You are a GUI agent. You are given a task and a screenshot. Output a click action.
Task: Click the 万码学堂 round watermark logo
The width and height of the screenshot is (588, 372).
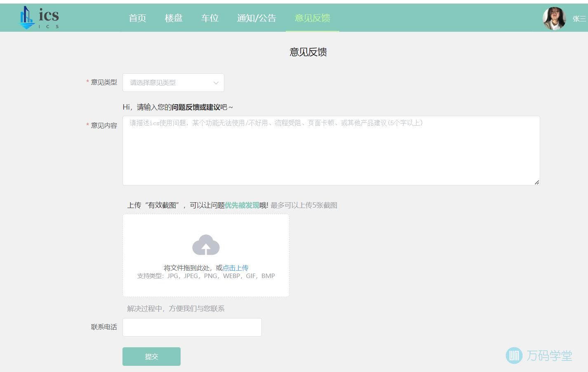(x=514, y=355)
